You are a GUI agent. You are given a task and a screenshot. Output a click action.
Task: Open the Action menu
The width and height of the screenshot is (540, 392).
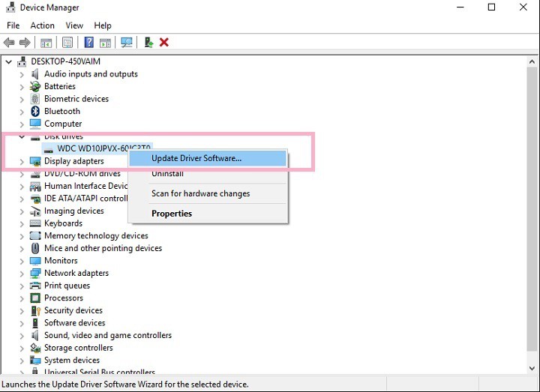click(x=42, y=25)
